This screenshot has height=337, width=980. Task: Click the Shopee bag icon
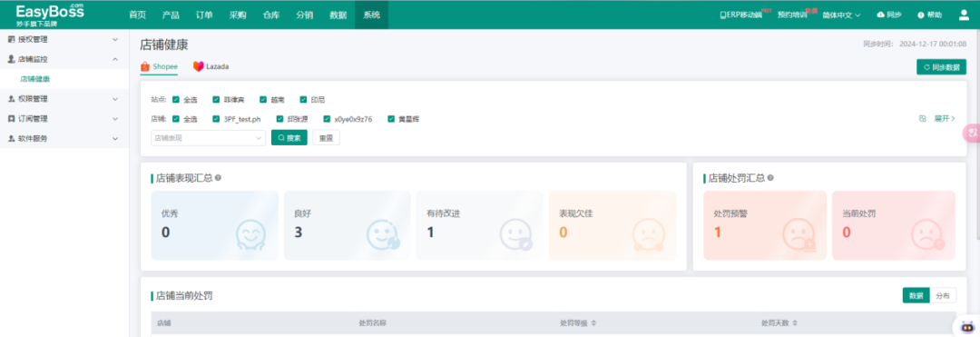pyautogui.click(x=145, y=66)
